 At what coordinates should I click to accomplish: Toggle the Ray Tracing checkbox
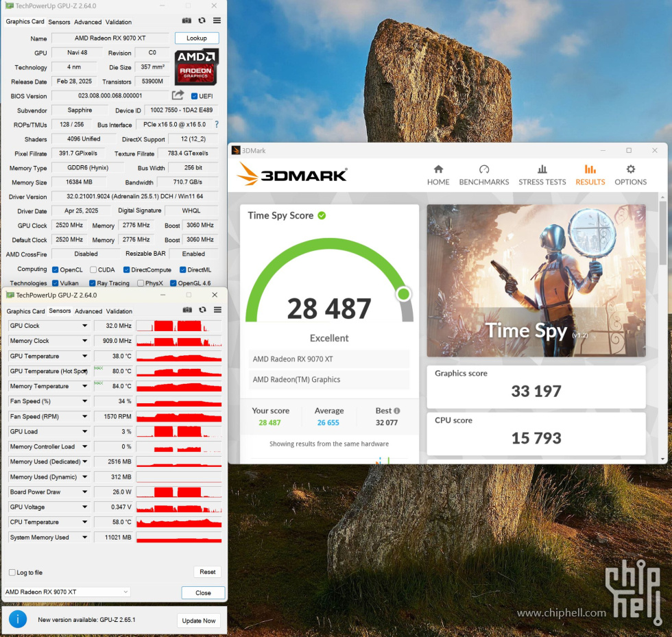(92, 283)
